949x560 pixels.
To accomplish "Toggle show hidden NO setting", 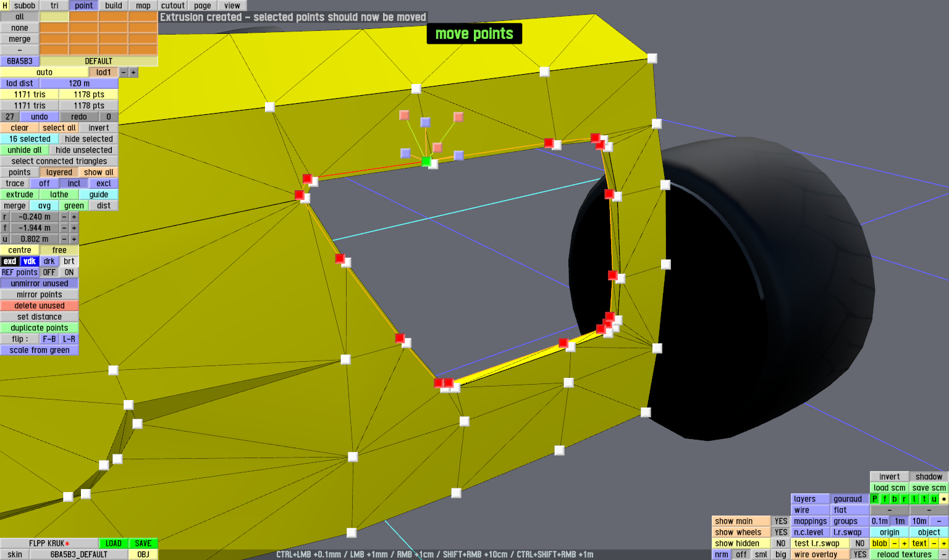I will (x=781, y=543).
